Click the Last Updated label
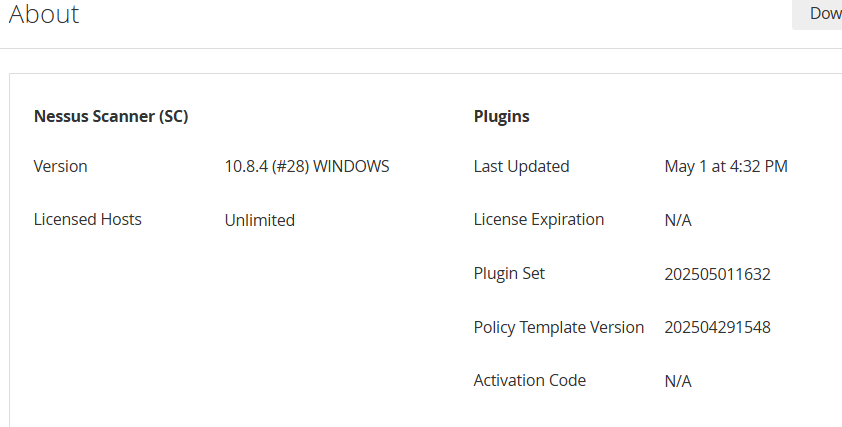842x427 pixels. pyautogui.click(x=521, y=166)
